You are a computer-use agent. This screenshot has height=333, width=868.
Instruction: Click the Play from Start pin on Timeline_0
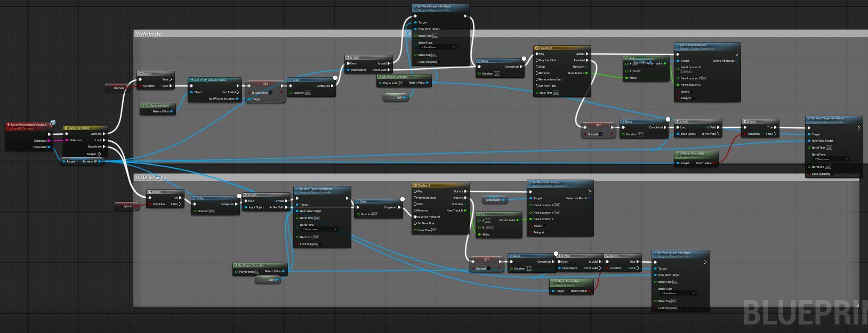point(537,60)
